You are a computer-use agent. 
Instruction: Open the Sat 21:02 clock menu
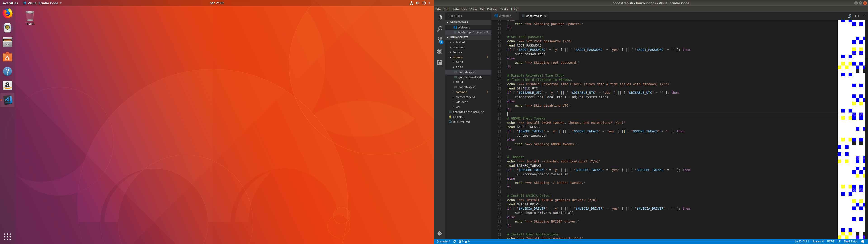click(x=217, y=3)
